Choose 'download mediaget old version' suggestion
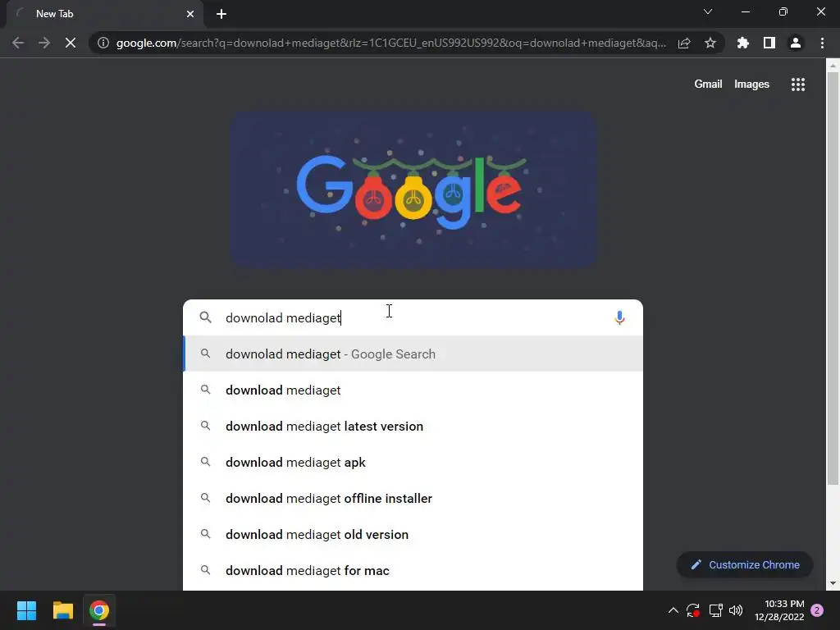The width and height of the screenshot is (840, 630). coord(413,535)
